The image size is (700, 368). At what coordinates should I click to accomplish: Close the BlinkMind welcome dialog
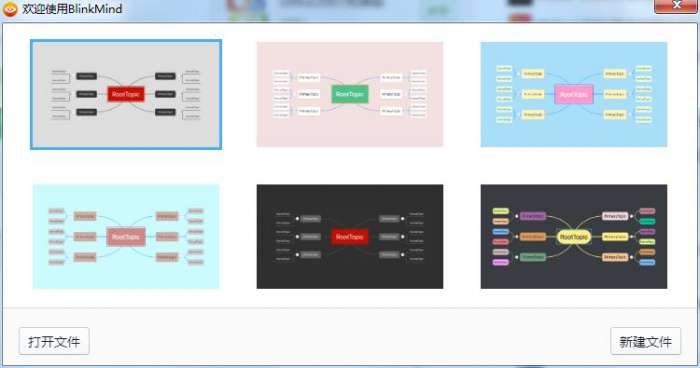click(x=676, y=6)
